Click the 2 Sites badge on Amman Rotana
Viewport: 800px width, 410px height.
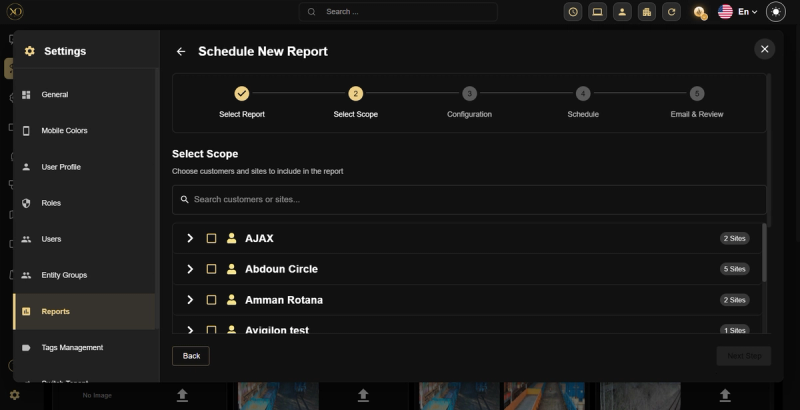(x=735, y=300)
